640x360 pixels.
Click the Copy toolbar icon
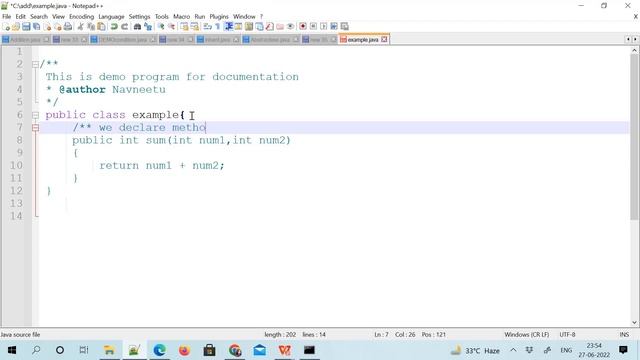(91, 27)
